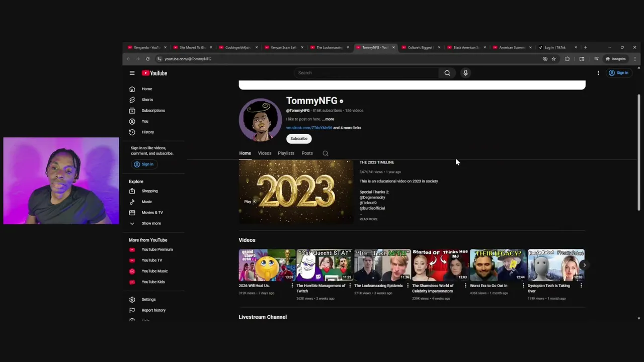The width and height of the screenshot is (644, 362).
Task: Click the sidebar Sign in button
Action: coord(144,164)
